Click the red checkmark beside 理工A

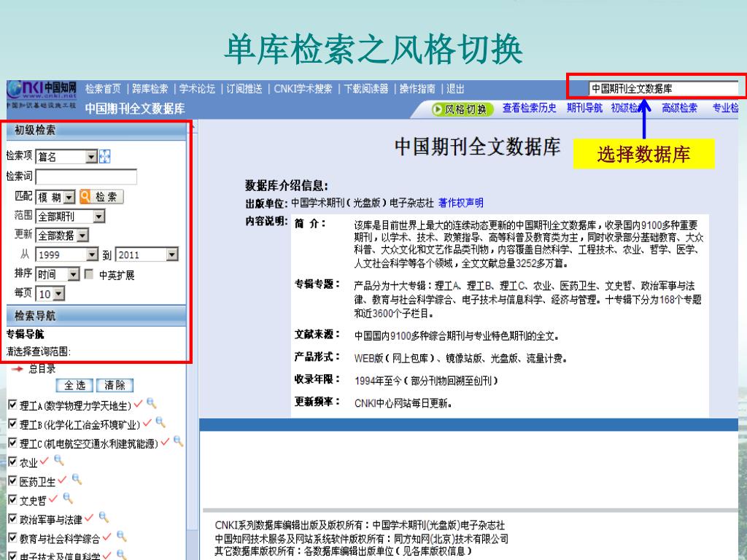coord(138,404)
